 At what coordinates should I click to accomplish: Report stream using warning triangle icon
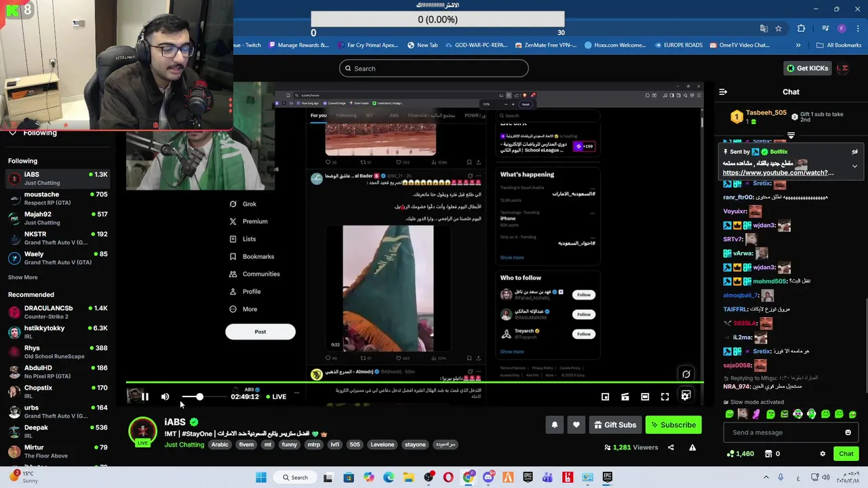coord(692,447)
